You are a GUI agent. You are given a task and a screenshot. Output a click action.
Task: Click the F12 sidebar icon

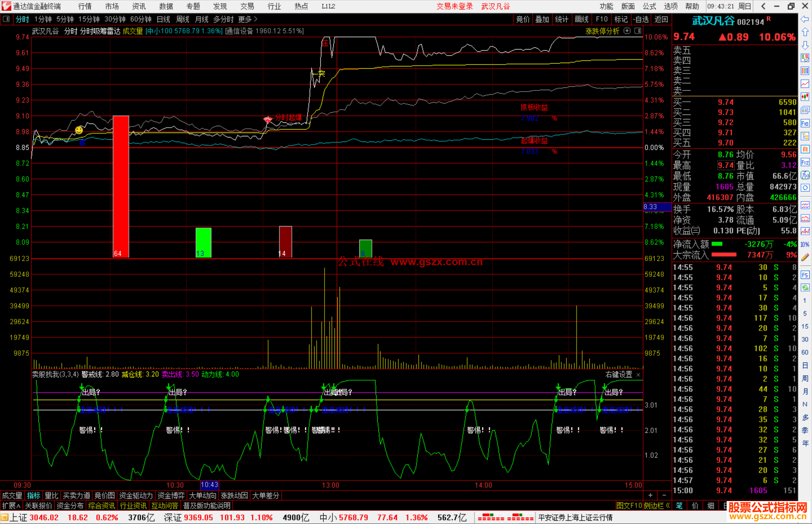[x=805, y=162]
